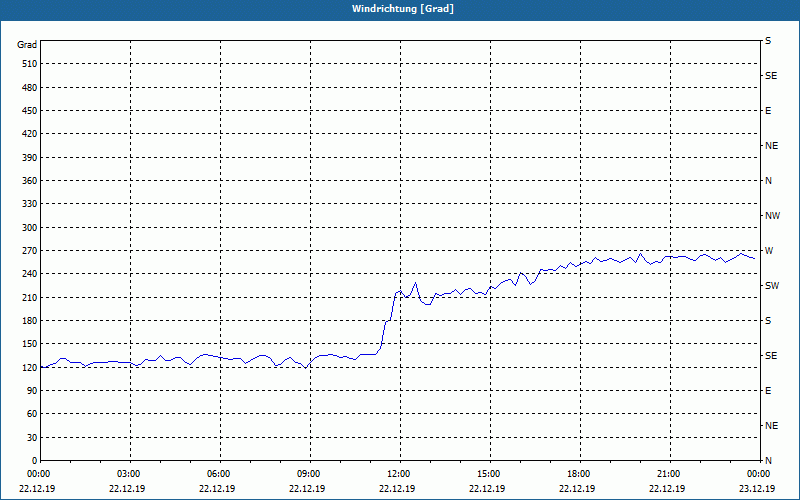Click the 00:00 time label above 23.12.19

coord(758,474)
